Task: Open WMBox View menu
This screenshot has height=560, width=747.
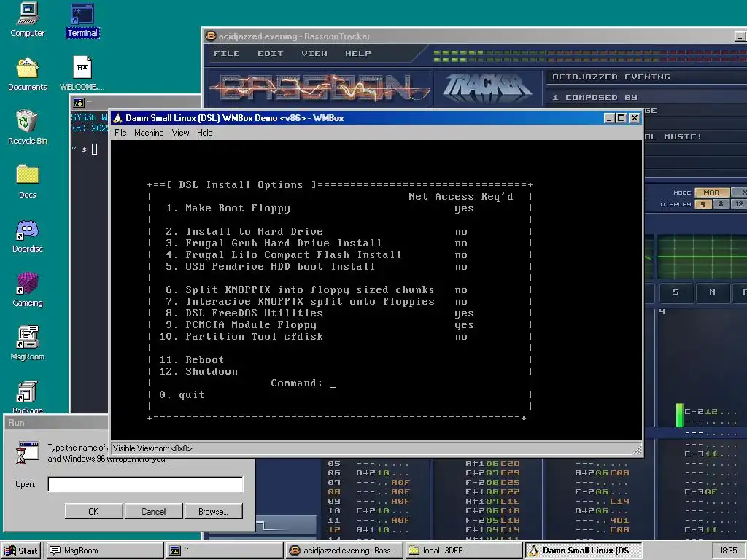Action: 181,133
